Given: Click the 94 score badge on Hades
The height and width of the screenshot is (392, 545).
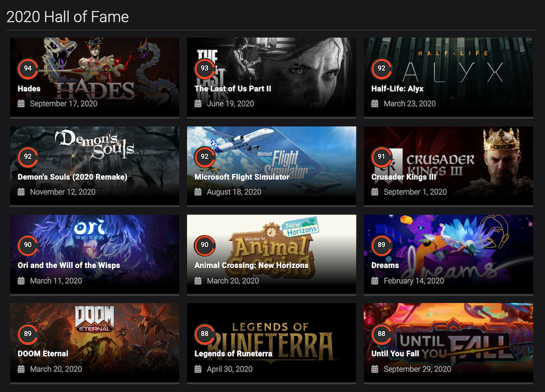Looking at the screenshot, I should 28,69.
